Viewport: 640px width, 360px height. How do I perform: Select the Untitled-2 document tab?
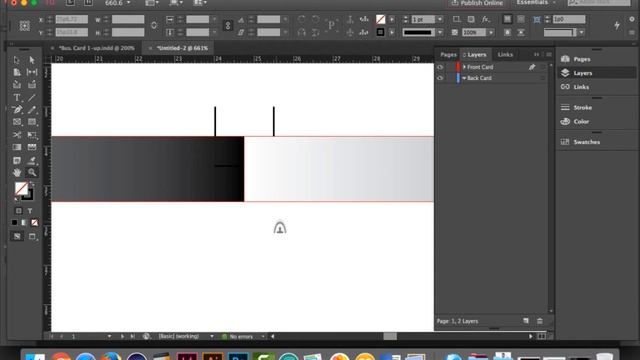(x=182, y=48)
